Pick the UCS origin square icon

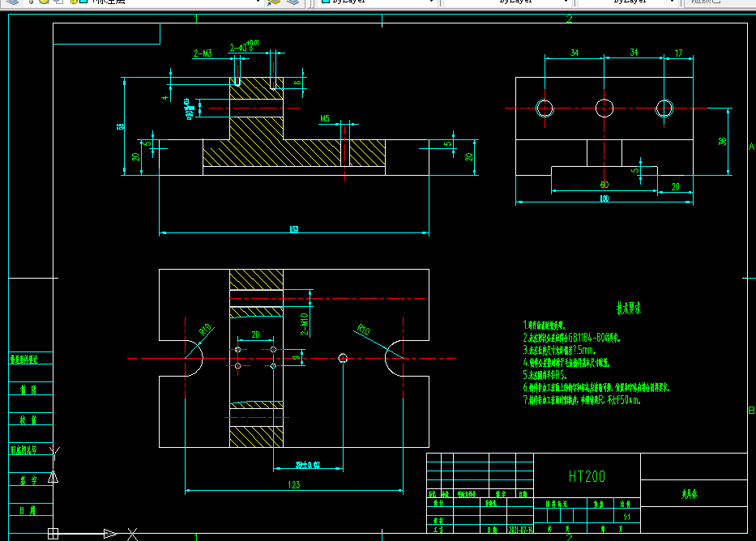(x=53, y=533)
